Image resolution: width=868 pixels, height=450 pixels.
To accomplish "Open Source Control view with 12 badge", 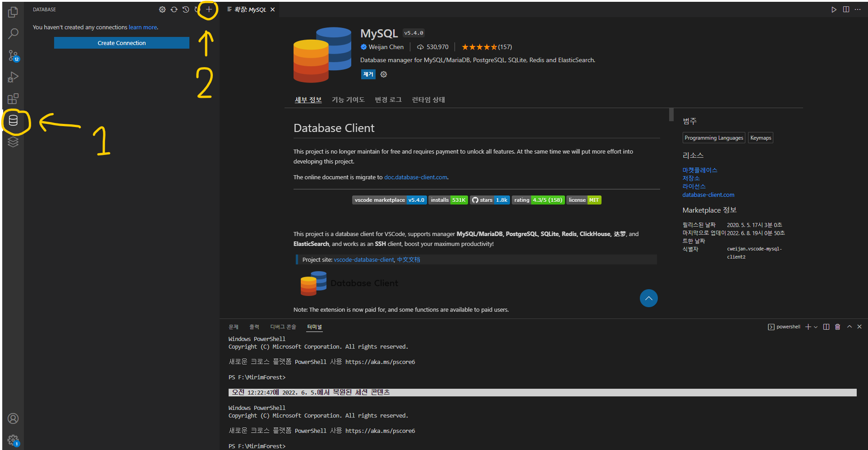I will pos(13,55).
